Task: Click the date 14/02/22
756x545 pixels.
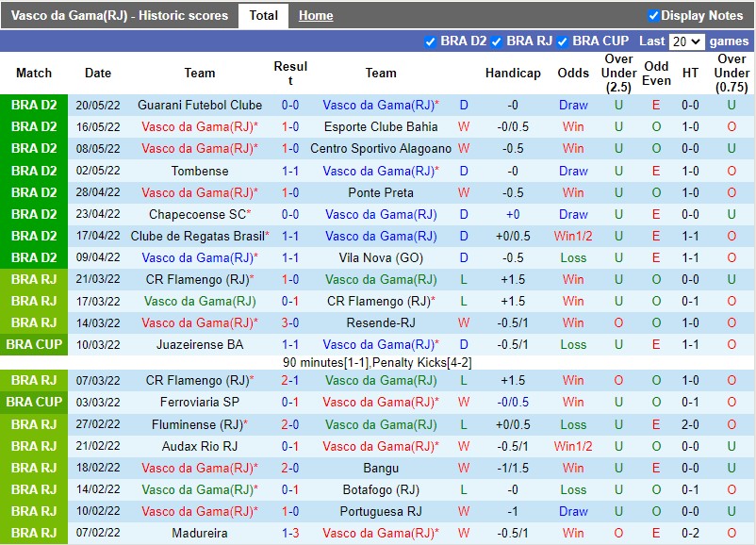Action: point(98,489)
